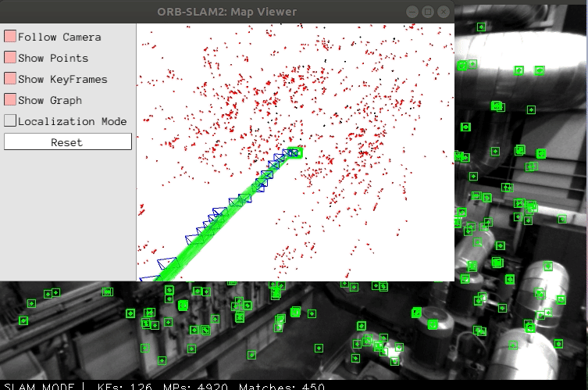Click the green current camera marker in map
Viewport: 588px width, 390px height.
click(295, 152)
